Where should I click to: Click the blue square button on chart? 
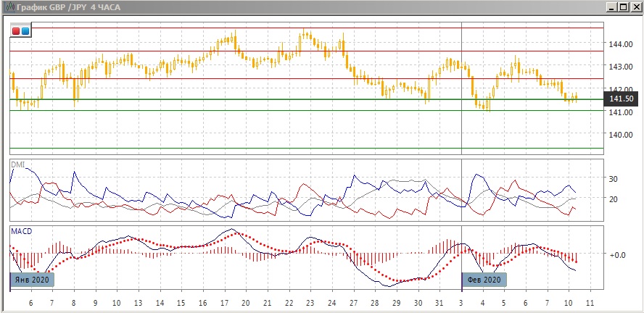coord(25,31)
